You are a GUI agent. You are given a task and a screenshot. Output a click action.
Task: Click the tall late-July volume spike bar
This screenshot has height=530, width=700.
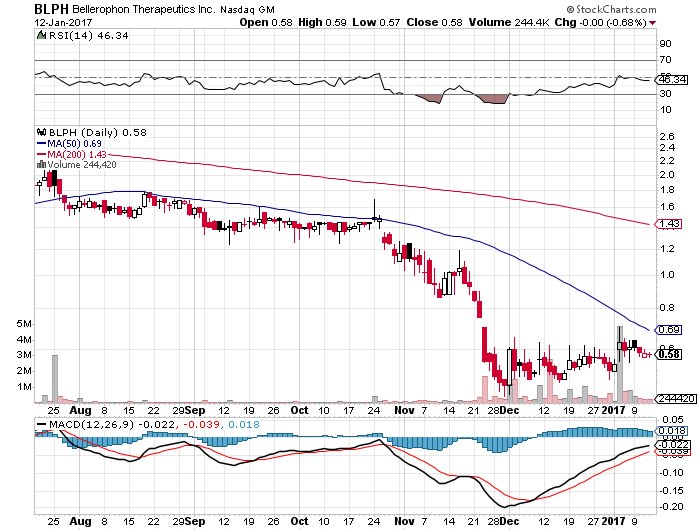click(55, 378)
